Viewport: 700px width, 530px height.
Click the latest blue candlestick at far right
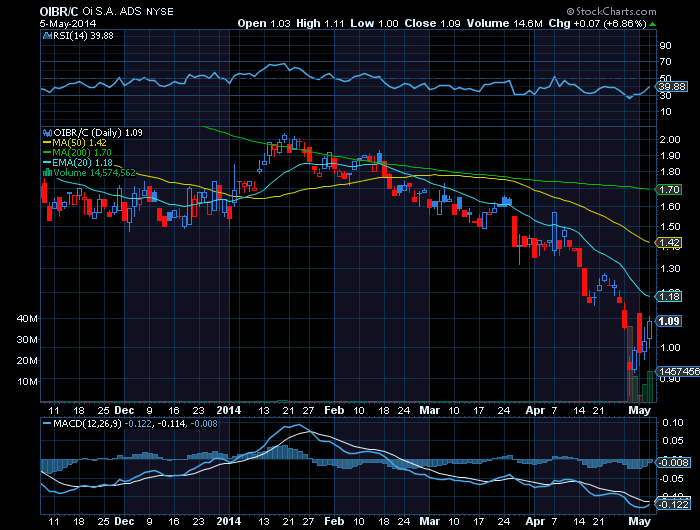coord(649,330)
